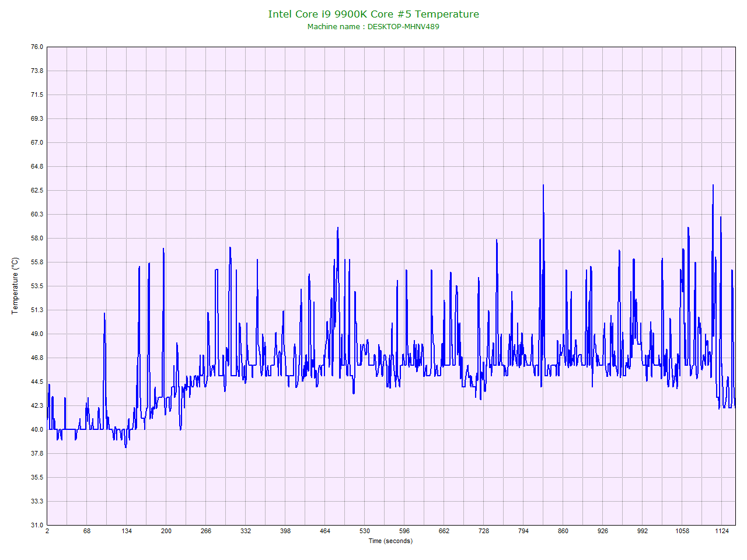
Task: Choose the 200 seconds time tick
Action: coord(166,531)
